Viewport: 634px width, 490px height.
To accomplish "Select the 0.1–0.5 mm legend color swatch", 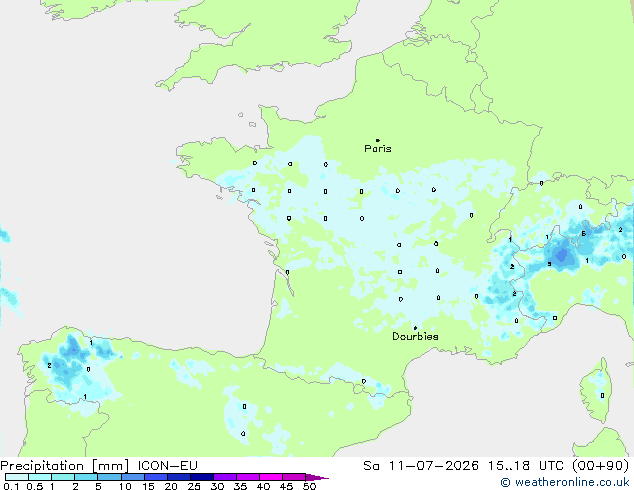I will point(17,477).
